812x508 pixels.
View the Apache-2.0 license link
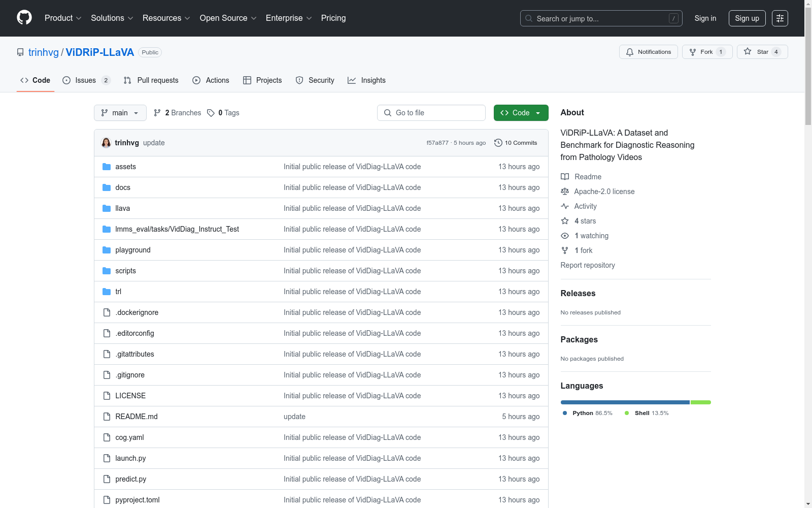(598, 192)
